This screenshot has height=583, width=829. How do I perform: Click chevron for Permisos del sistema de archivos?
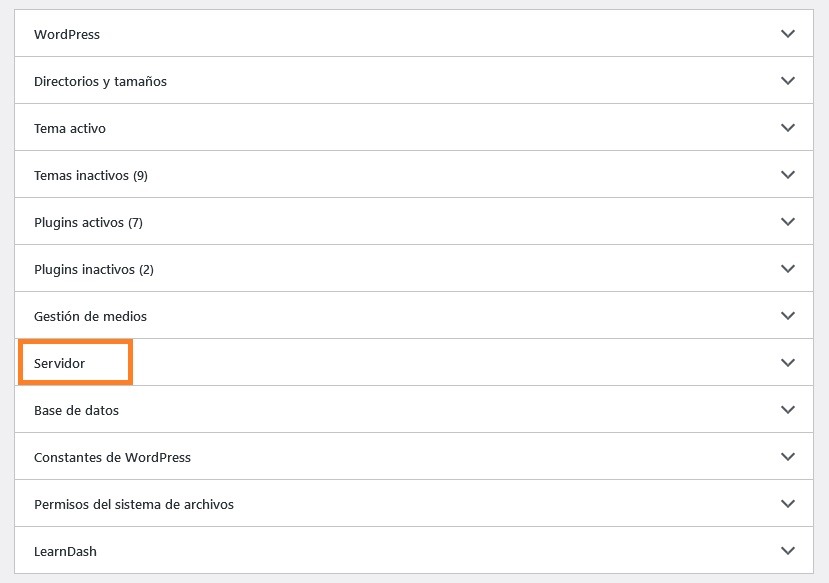tap(788, 504)
